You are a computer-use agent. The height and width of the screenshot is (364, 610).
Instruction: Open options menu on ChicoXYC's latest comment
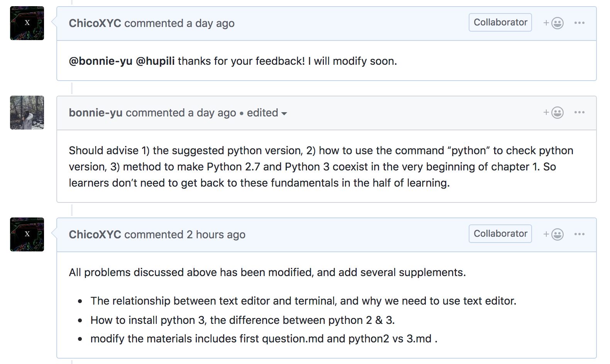point(579,234)
